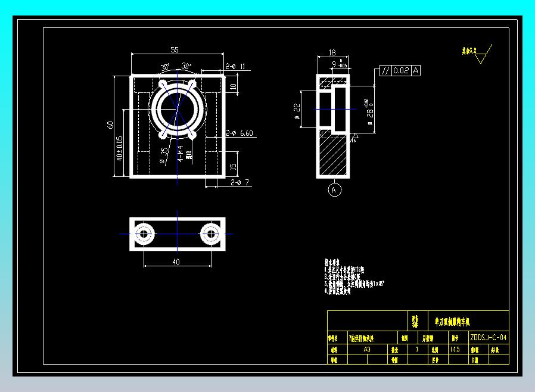Select drawing number ZDDSJ-C-04
This screenshot has width=535, height=392.
(x=489, y=337)
